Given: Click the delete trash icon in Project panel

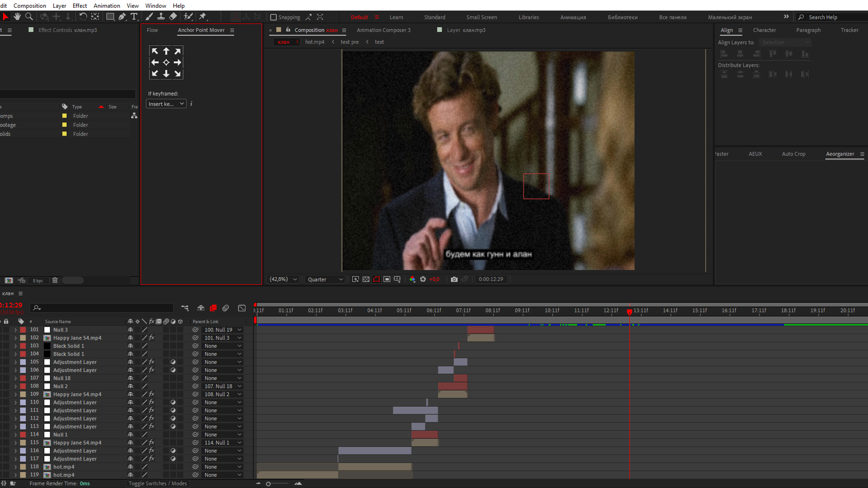Looking at the screenshot, I should [x=55, y=280].
